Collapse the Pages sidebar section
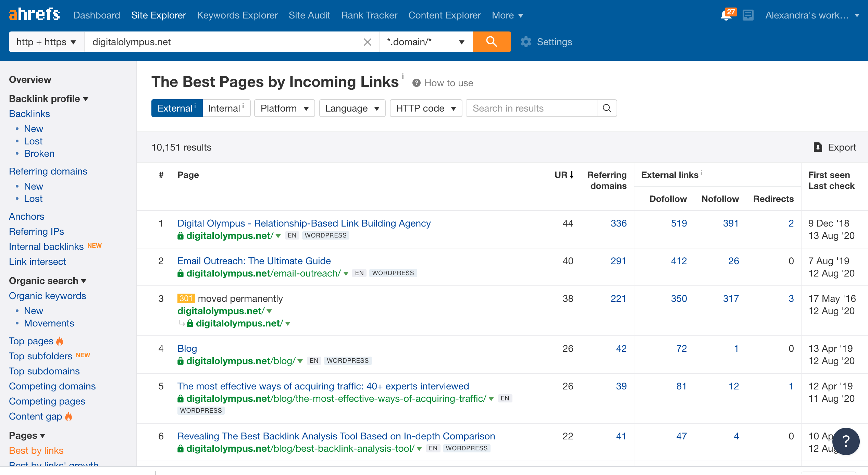 [x=27, y=435]
